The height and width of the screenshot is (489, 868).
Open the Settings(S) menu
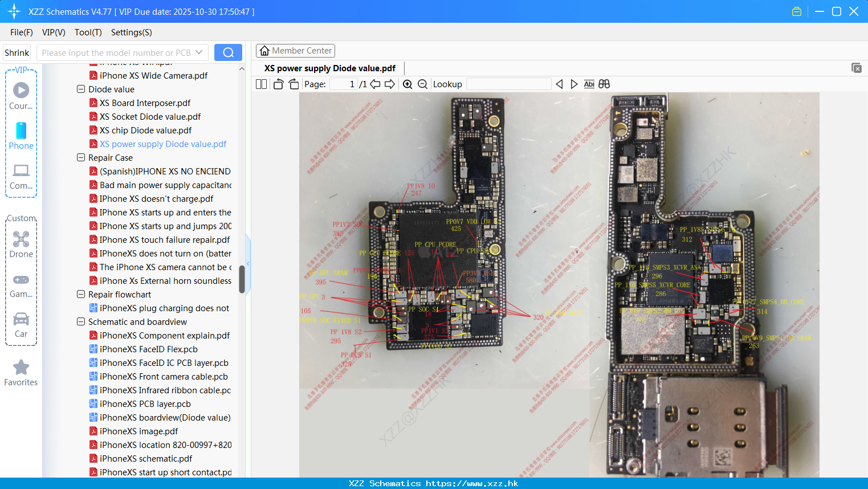[132, 32]
